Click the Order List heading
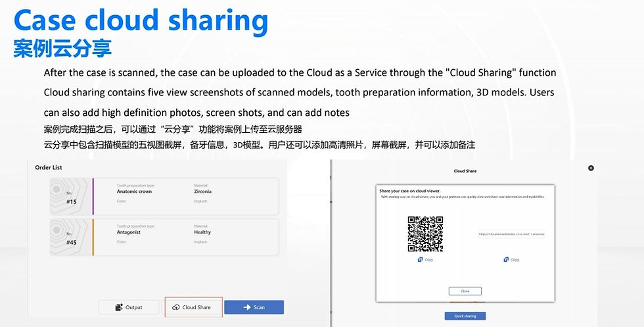644x327 pixels. 49,167
